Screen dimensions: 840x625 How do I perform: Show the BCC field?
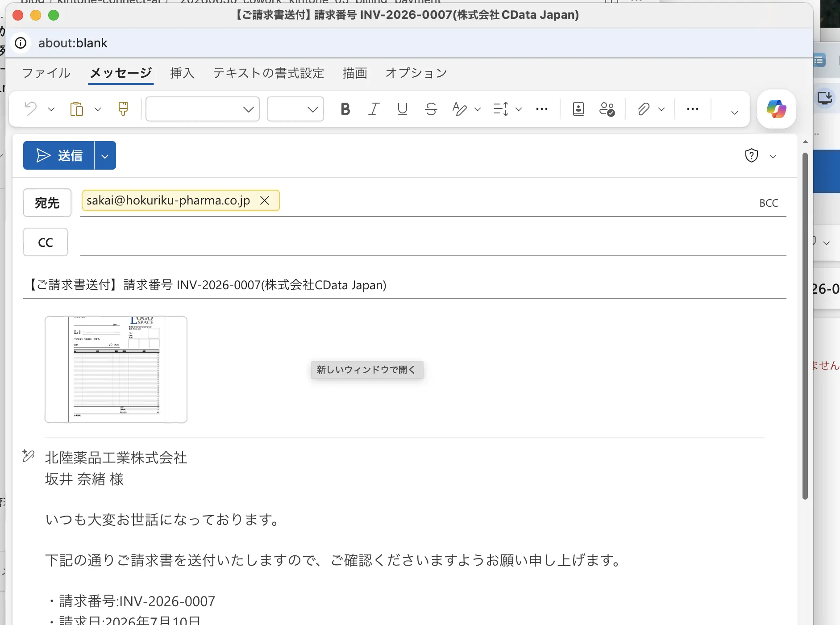click(x=769, y=203)
